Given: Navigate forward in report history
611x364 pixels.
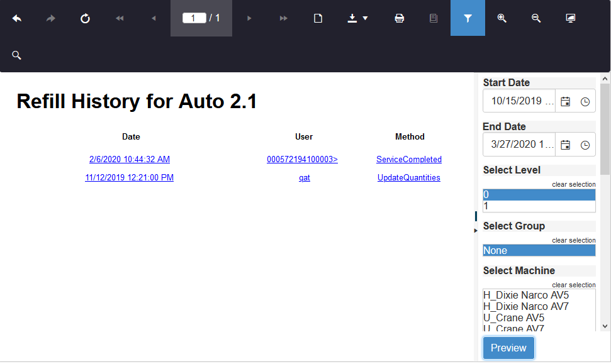Looking at the screenshot, I should (x=51, y=18).
